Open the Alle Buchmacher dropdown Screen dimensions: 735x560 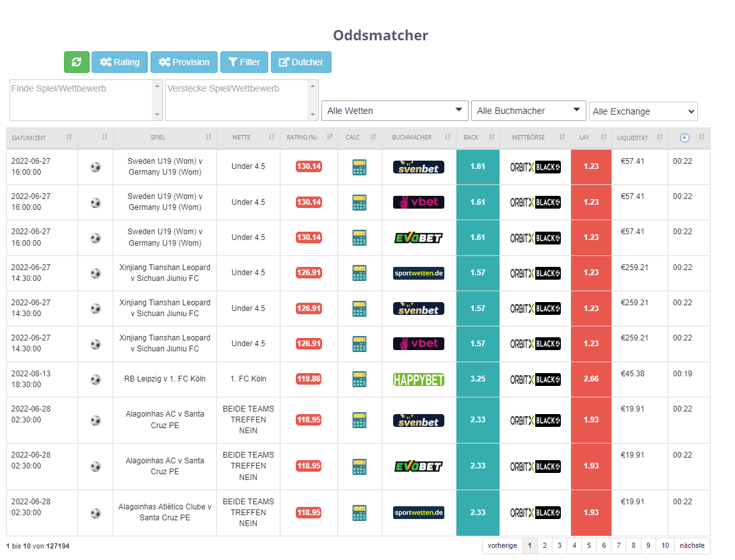[x=529, y=111]
